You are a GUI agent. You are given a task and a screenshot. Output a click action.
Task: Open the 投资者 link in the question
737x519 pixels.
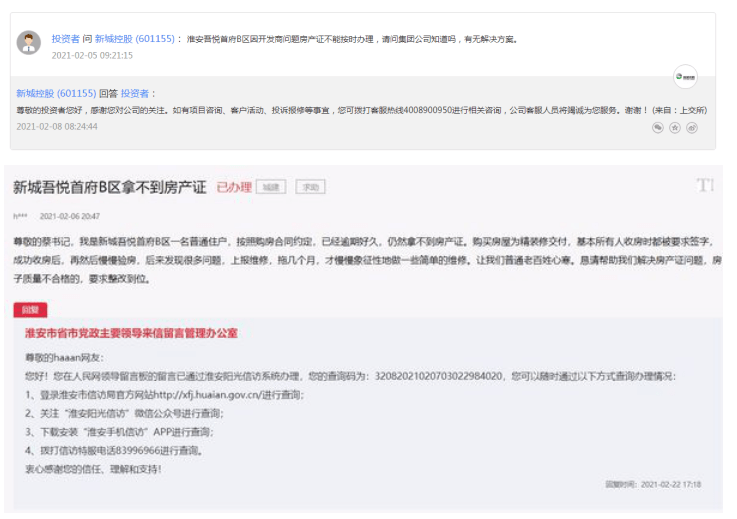point(65,39)
